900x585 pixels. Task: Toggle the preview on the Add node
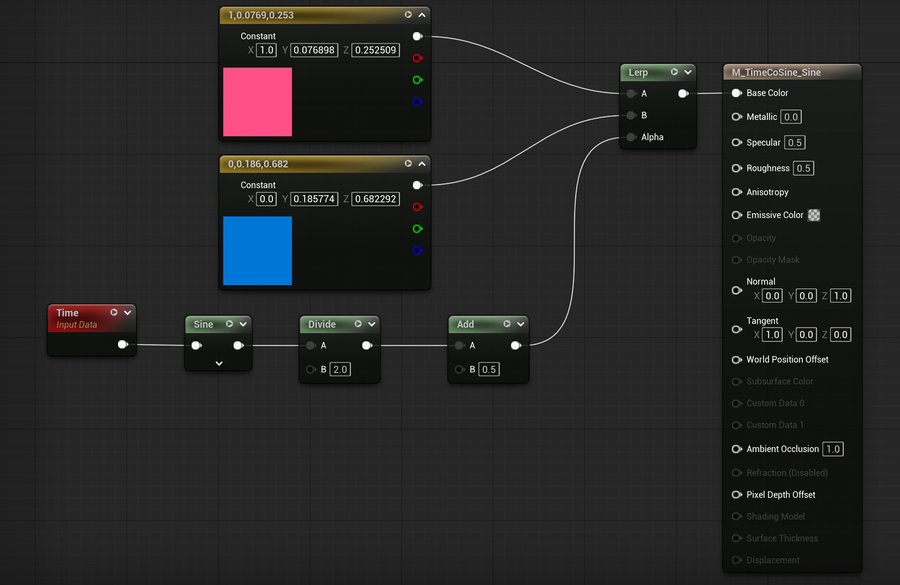tap(507, 324)
